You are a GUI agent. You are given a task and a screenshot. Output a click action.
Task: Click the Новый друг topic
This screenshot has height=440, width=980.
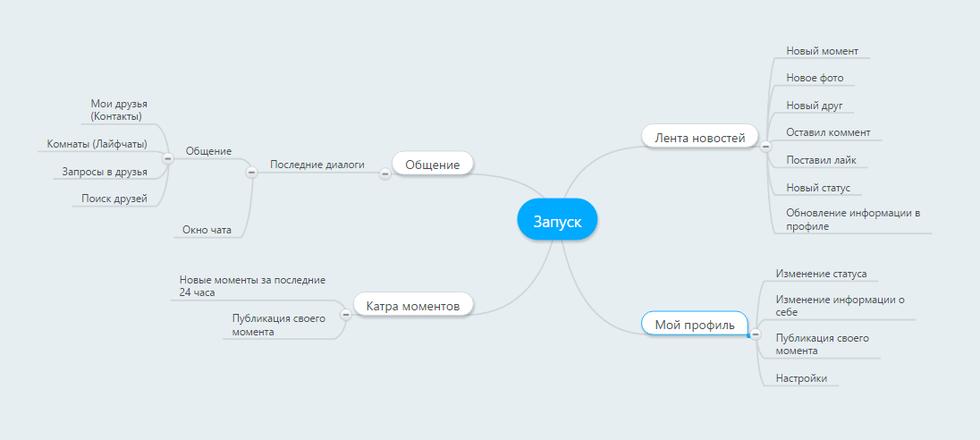tap(815, 106)
